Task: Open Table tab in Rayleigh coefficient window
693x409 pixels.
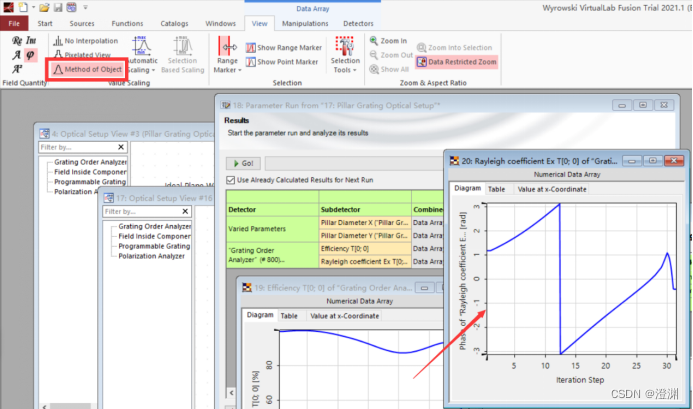Action: pyautogui.click(x=496, y=189)
